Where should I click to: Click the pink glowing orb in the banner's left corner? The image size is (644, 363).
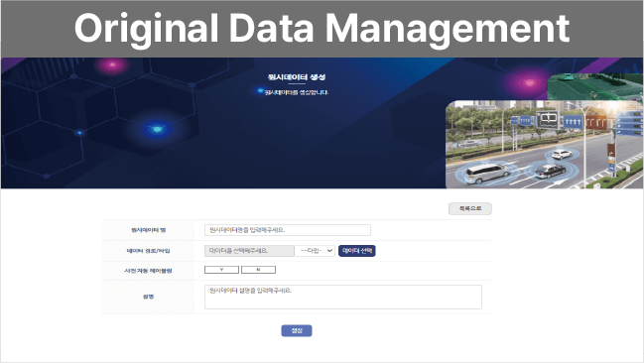tap(112, 64)
